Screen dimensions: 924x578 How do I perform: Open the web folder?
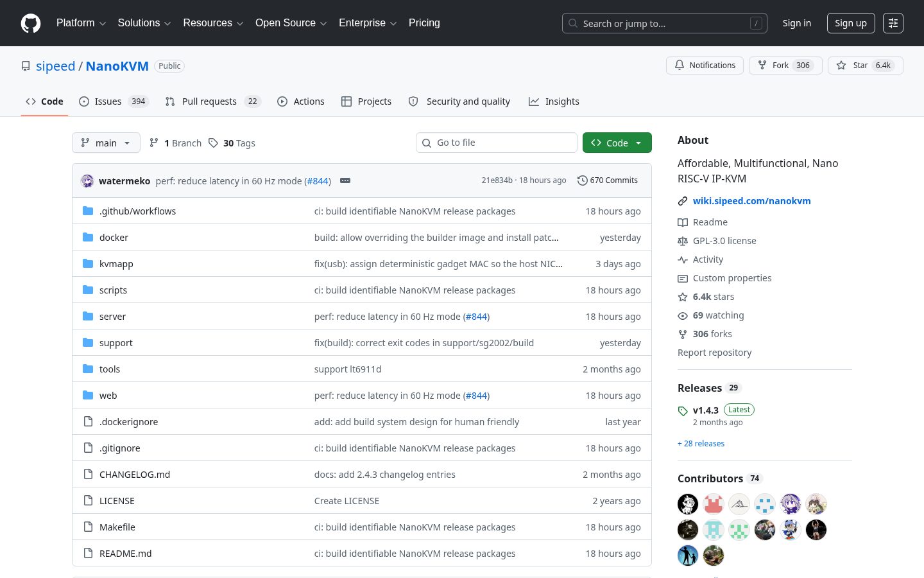click(x=108, y=395)
